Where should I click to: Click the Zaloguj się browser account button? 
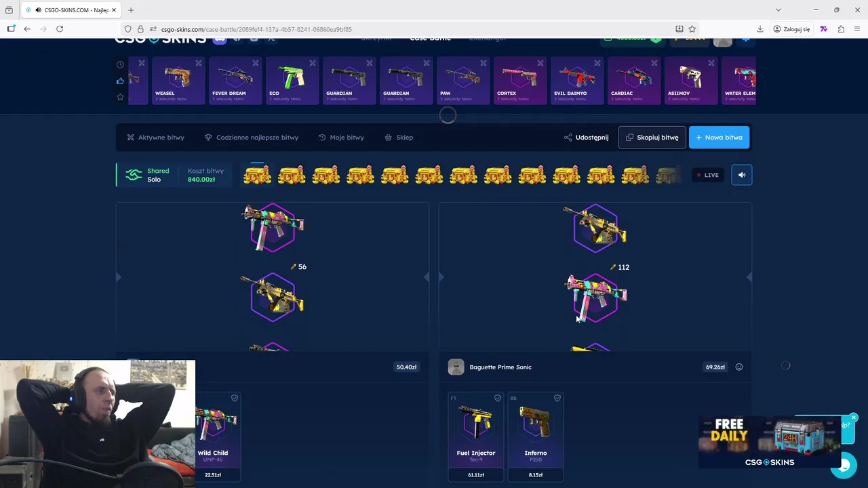pyautogui.click(x=791, y=29)
